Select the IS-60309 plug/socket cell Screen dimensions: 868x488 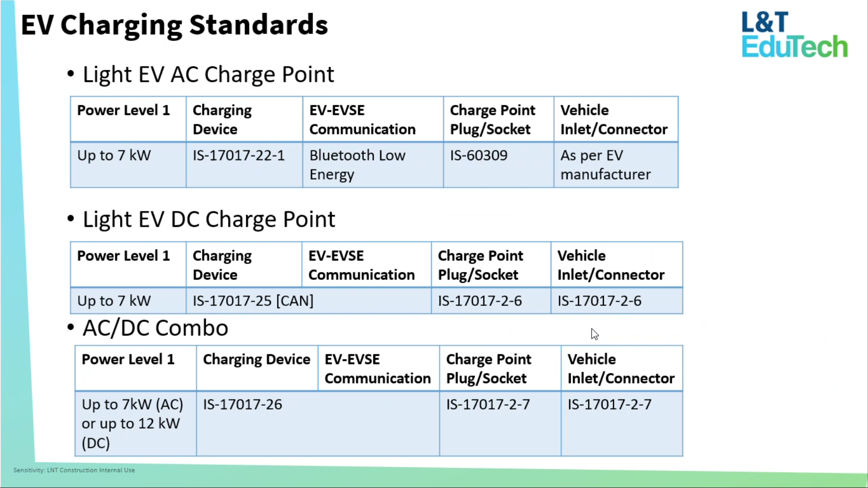click(479, 156)
